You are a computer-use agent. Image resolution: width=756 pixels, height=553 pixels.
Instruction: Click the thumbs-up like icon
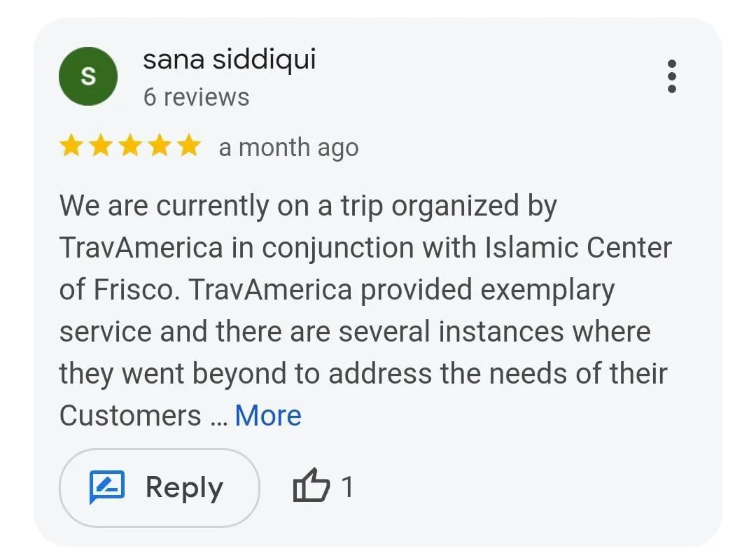coord(311,486)
